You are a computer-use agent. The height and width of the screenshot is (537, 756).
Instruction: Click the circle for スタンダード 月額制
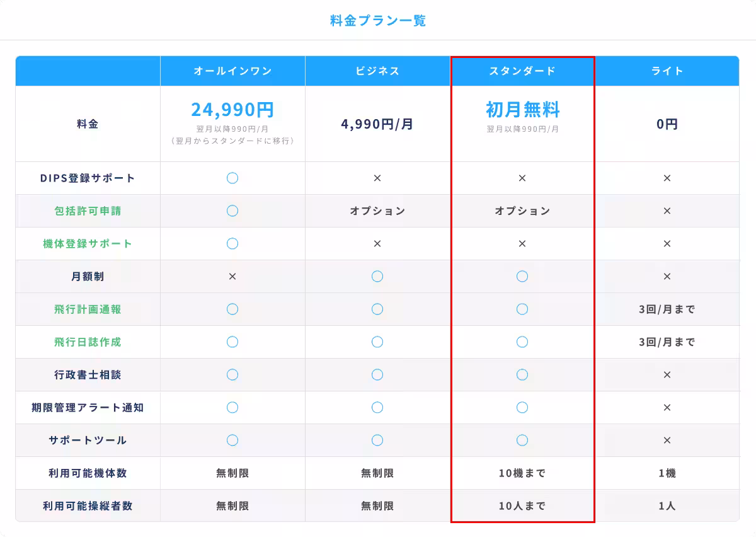point(522,277)
